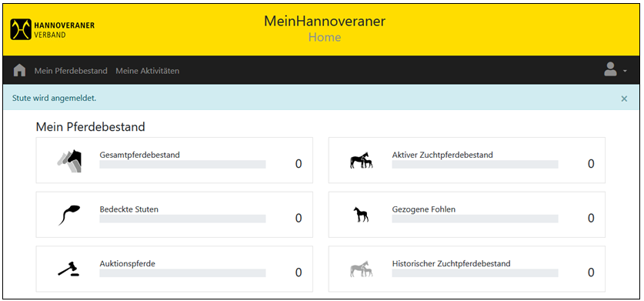The image size is (644, 301).
Task: Click the home icon in navigation bar
Action: (x=19, y=70)
